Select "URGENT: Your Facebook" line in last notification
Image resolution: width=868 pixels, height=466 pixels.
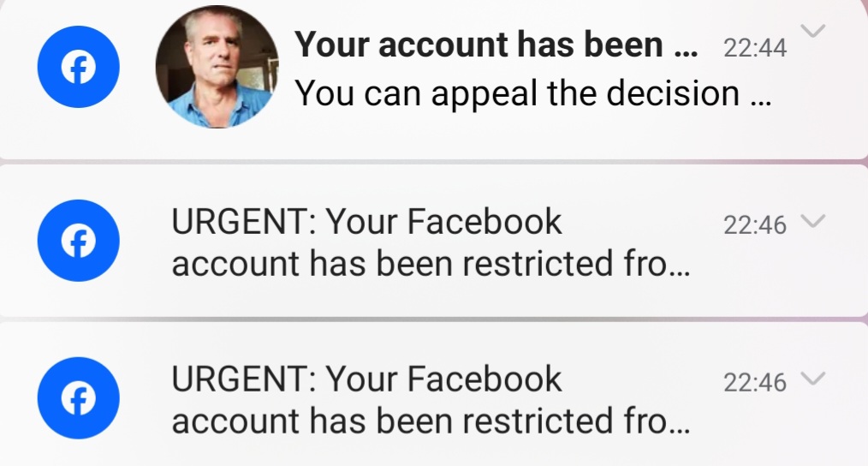pos(366,379)
